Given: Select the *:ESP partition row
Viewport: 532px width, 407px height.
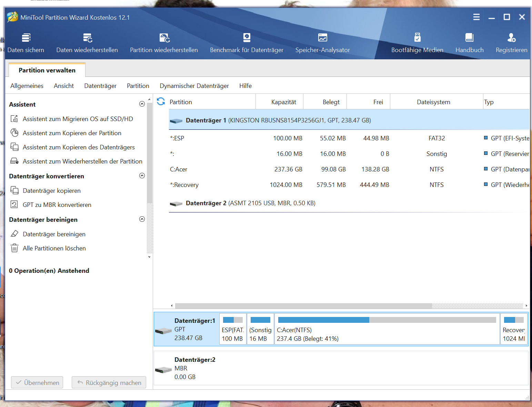Looking at the screenshot, I should pyautogui.click(x=349, y=138).
